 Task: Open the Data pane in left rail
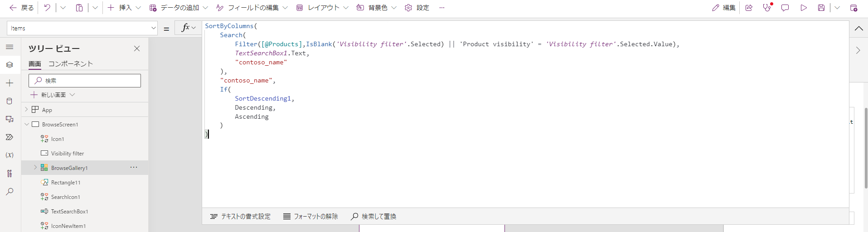pos(10,101)
